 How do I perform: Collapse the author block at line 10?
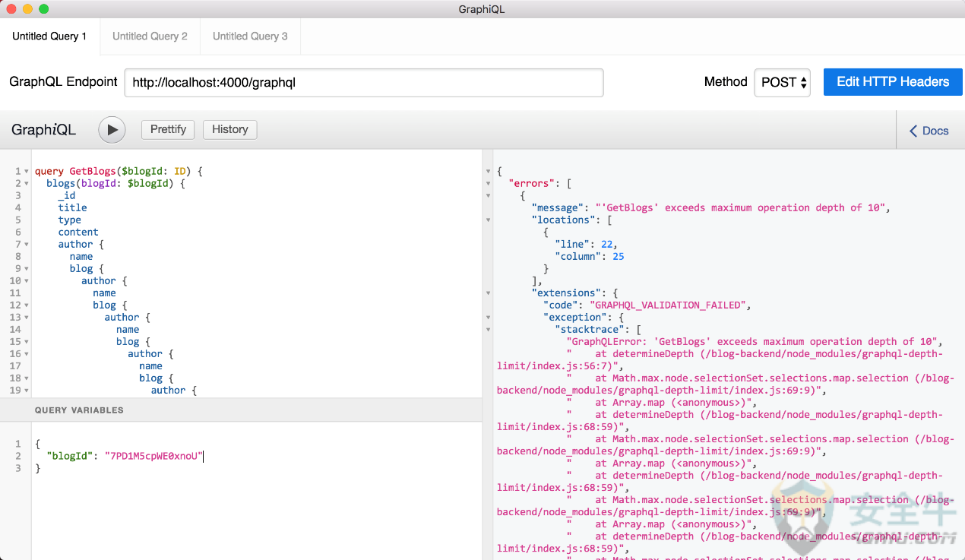point(27,281)
